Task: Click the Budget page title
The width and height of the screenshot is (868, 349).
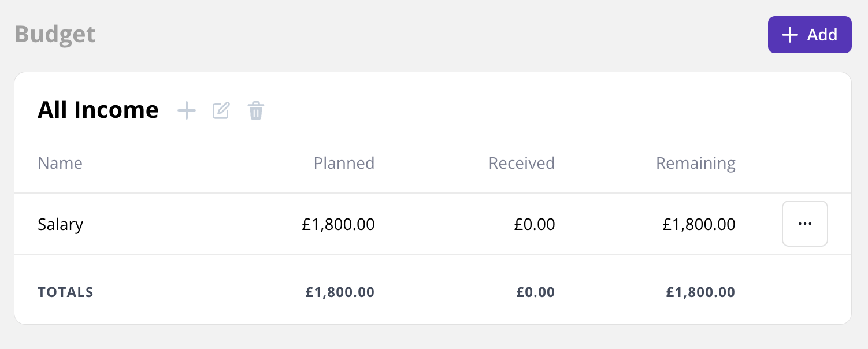Action: tap(55, 34)
